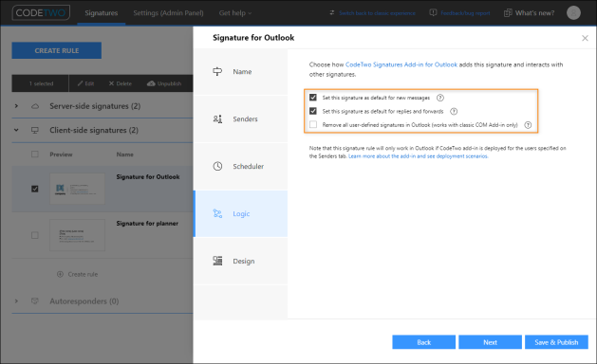Expand Server-side signatures group

tap(16, 106)
